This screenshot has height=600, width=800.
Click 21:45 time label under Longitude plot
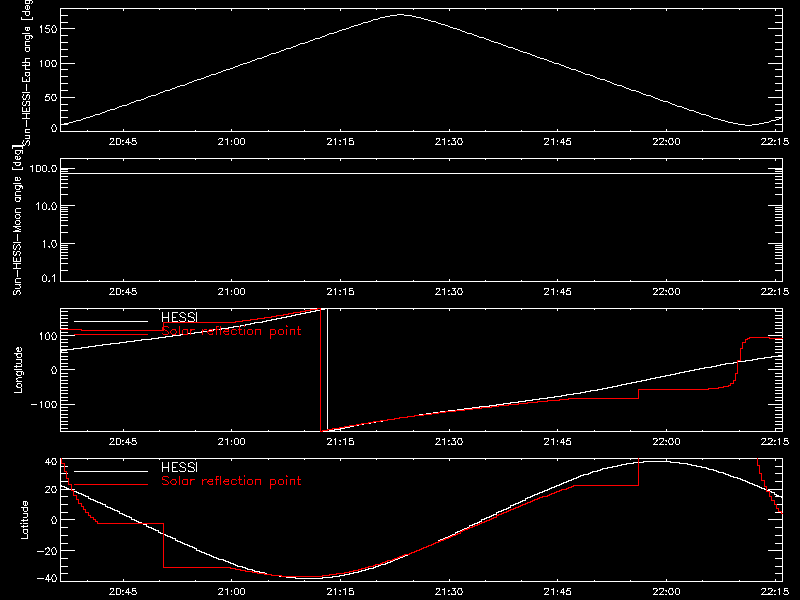click(558, 442)
